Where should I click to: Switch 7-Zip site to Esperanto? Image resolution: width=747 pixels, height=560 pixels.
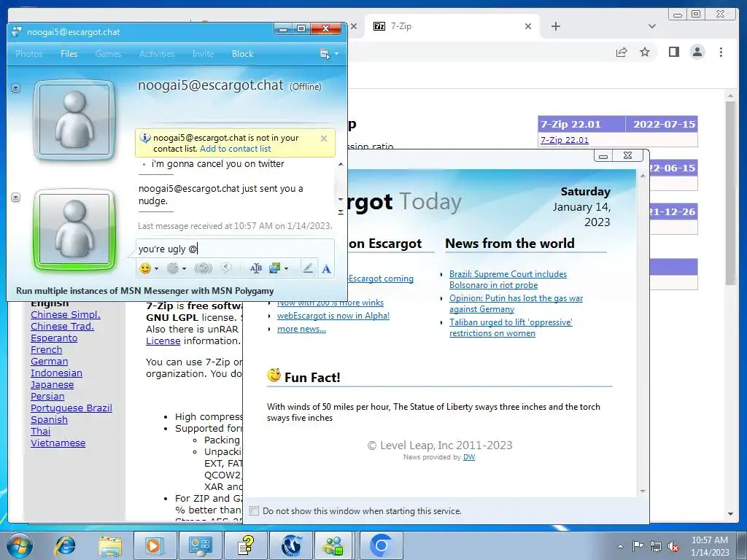[54, 338]
